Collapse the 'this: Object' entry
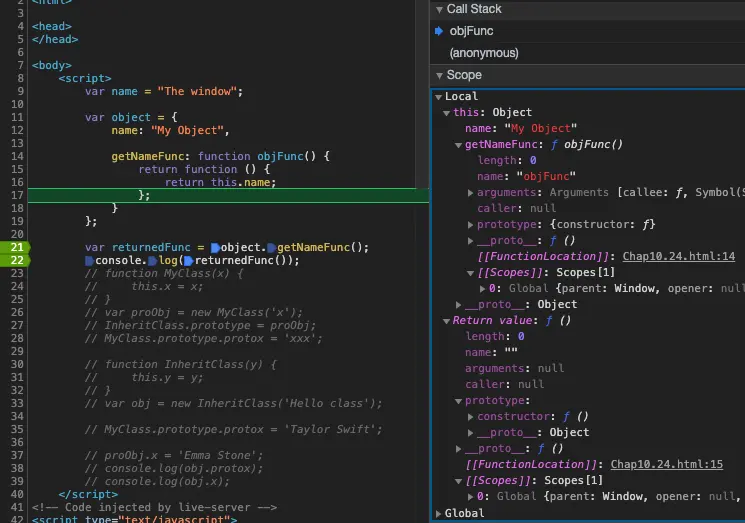745x523 pixels. coord(447,113)
